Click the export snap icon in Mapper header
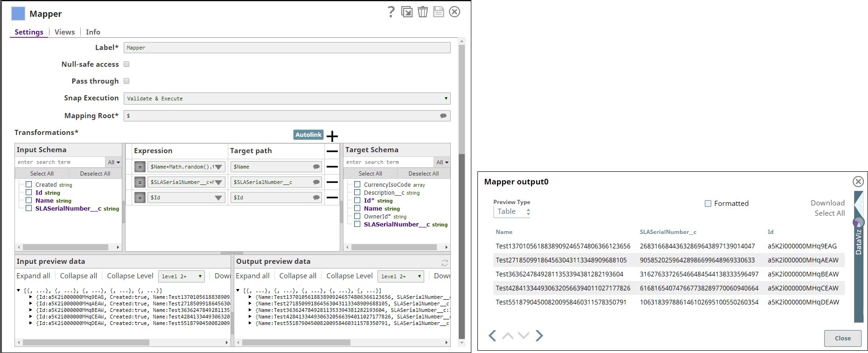Screen dimensions: 868x353 click(x=407, y=12)
